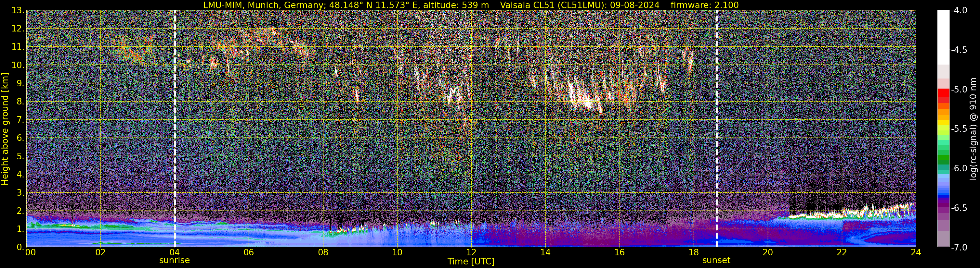Viewport: 980px width, 268px height.
Task: Click the time axis tick label '00'
Action: tap(31, 252)
